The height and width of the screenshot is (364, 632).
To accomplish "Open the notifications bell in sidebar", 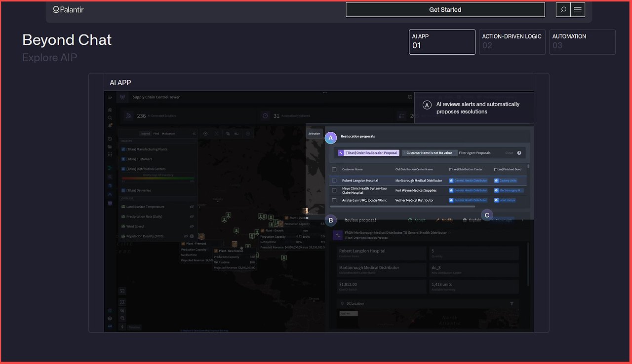I will coord(110,126).
